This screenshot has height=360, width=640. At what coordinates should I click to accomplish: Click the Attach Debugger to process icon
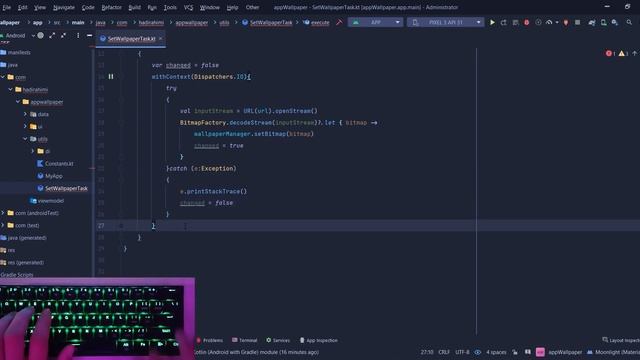point(566,22)
